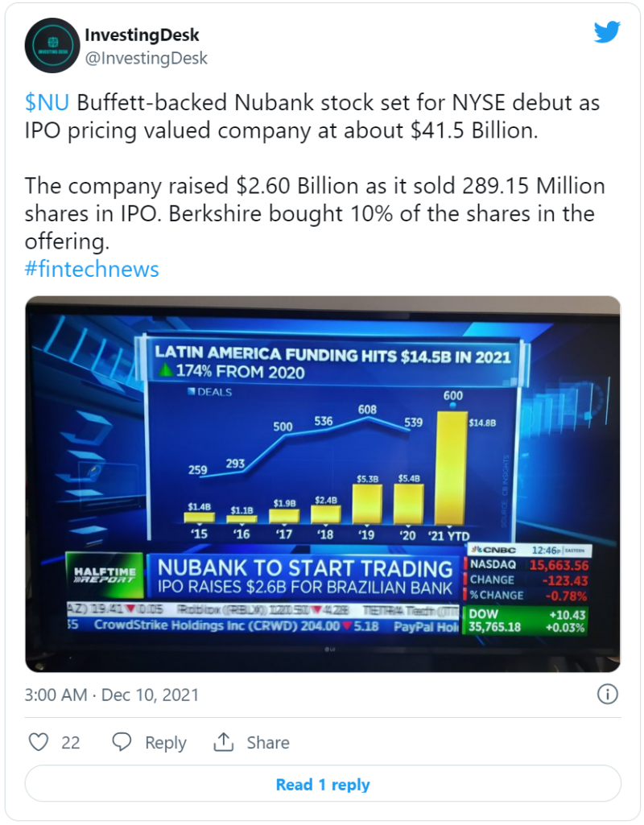Open the tweet timestamp Dec 10, 2021
The image size is (644, 825).
(x=112, y=695)
